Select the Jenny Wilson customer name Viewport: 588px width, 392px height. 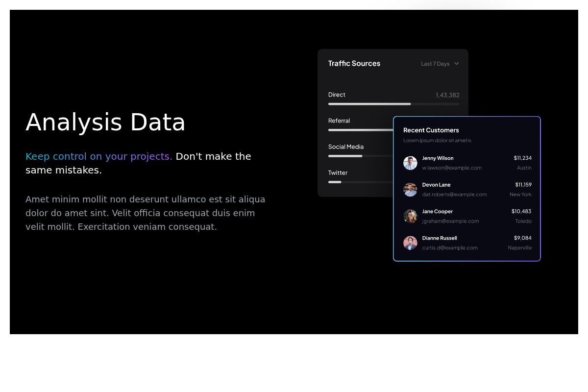[438, 158]
